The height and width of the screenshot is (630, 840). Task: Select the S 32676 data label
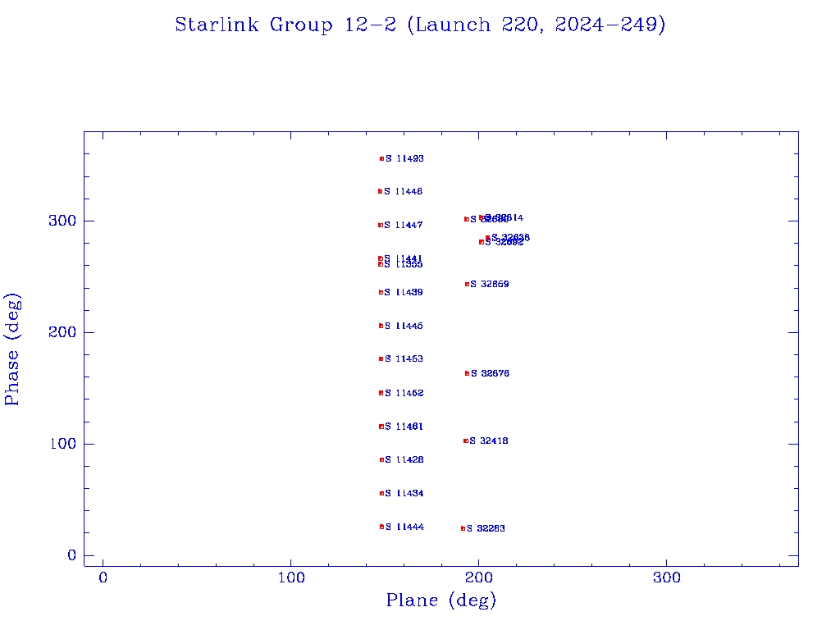490,373
